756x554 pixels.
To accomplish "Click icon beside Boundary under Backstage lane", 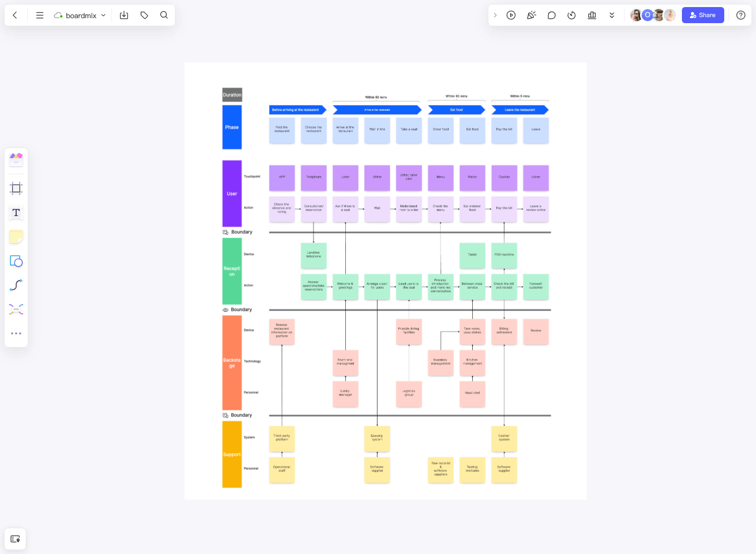I will [x=225, y=415].
